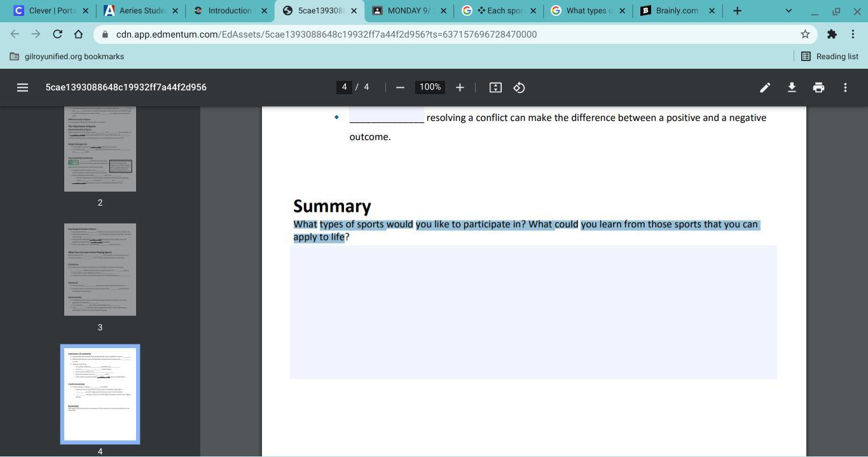
Task: Switch to the MONDAY 9/ tab
Action: (x=410, y=11)
